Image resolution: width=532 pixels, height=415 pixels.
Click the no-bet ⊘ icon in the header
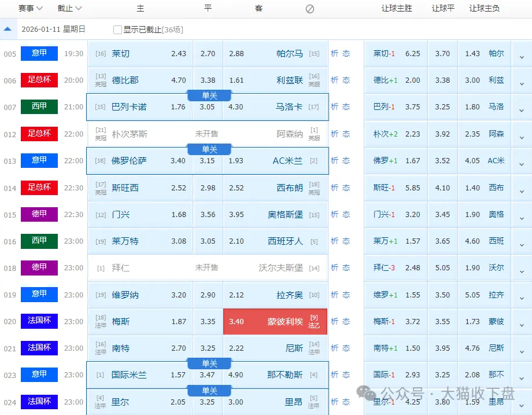(x=310, y=8)
